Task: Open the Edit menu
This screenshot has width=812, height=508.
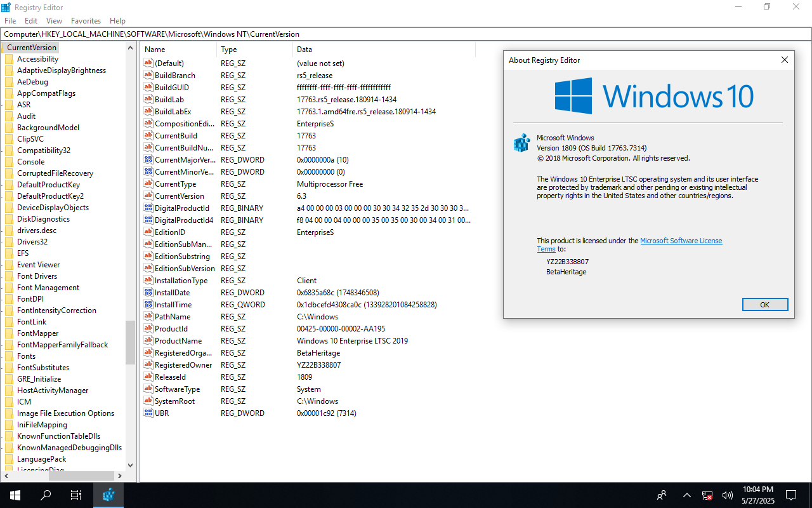Action: pyautogui.click(x=31, y=21)
